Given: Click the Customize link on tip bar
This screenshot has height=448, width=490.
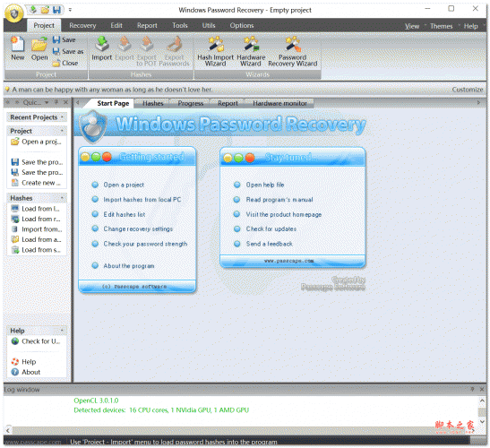Looking at the screenshot, I should pos(468,90).
